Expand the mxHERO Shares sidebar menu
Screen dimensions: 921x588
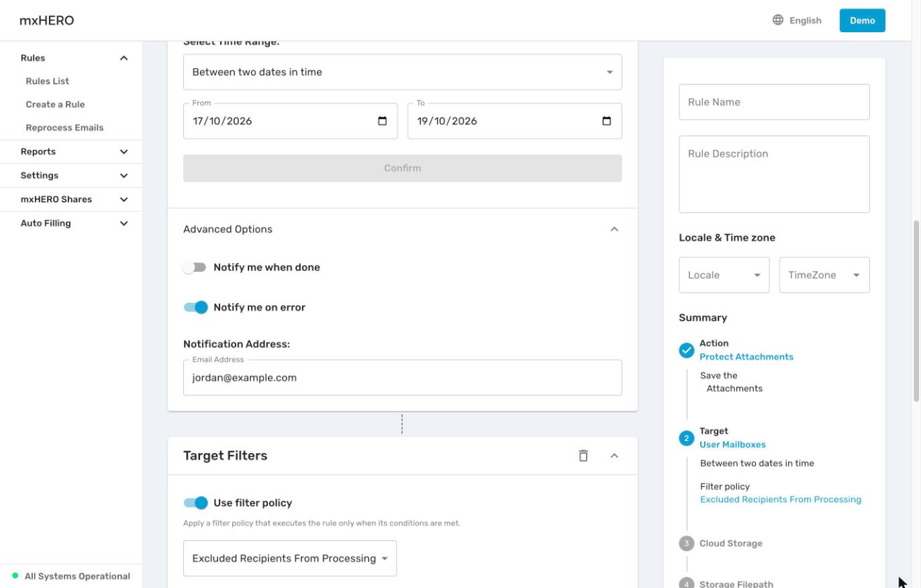[x=124, y=199]
